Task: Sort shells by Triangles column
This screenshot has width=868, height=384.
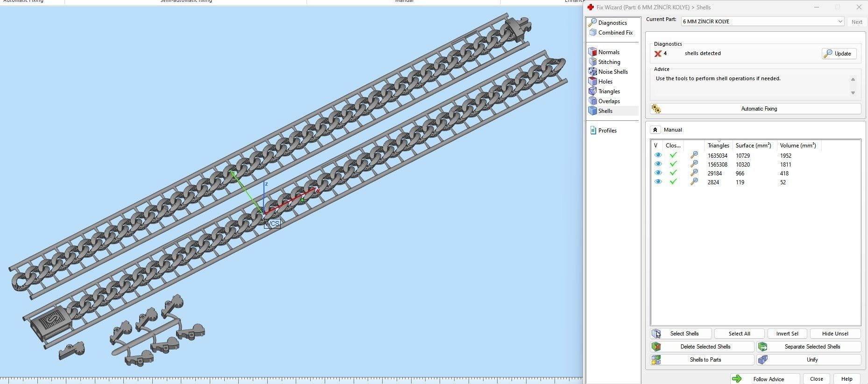Action: click(719, 146)
